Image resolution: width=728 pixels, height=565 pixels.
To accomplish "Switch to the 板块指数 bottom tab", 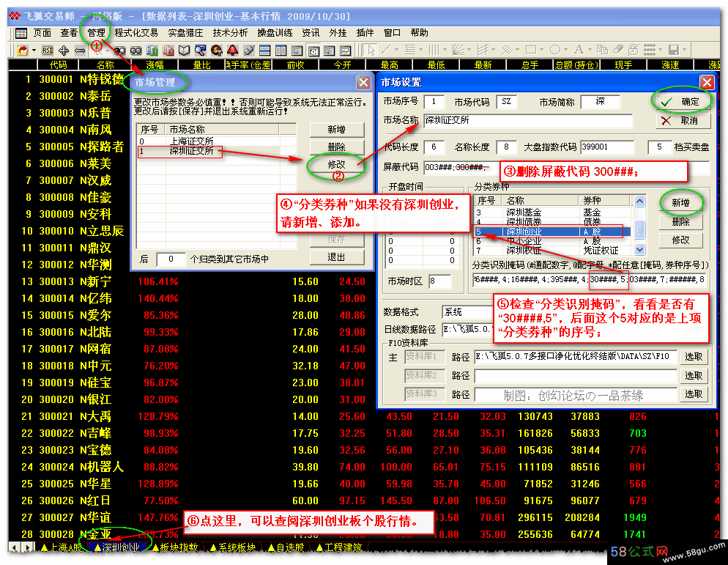I will [x=176, y=548].
